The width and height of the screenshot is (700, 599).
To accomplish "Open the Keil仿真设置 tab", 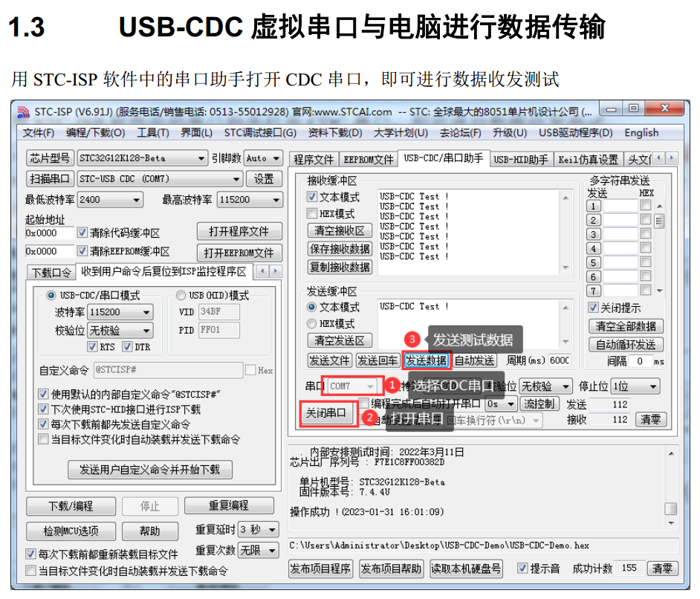I will (588, 159).
